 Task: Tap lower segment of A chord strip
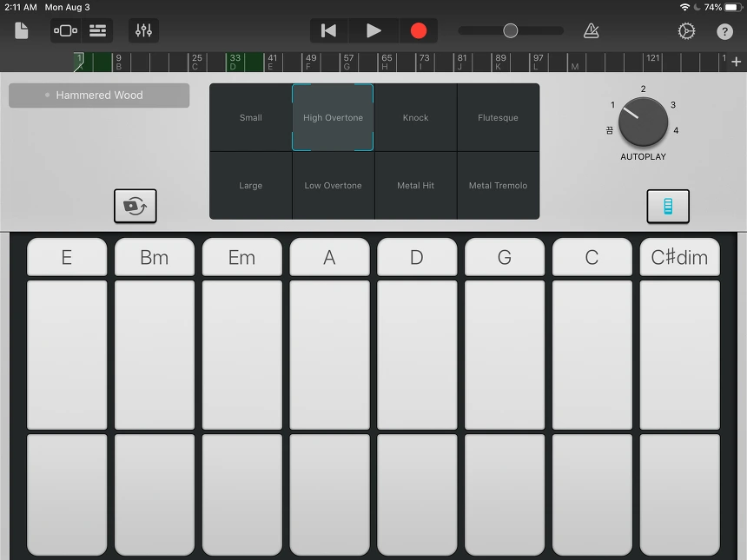coord(329,494)
